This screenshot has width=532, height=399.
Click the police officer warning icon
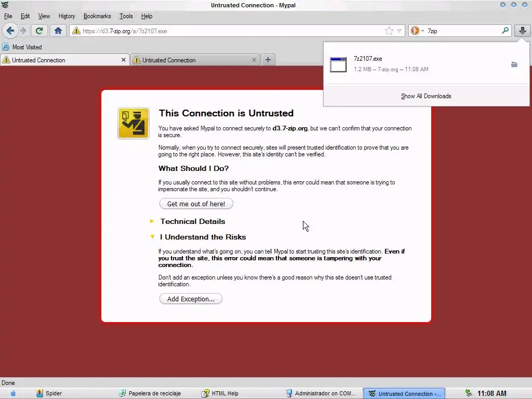click(x=134, y=123)
